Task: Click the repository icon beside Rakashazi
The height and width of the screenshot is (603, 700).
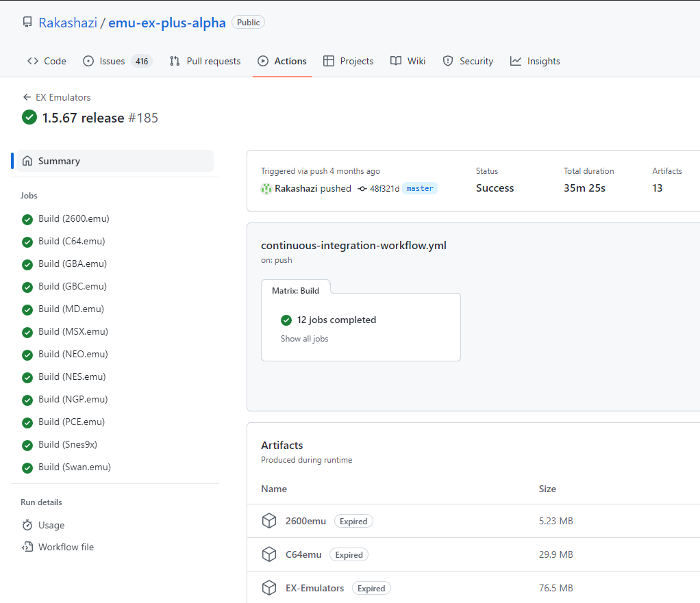Action: (27, 22)
